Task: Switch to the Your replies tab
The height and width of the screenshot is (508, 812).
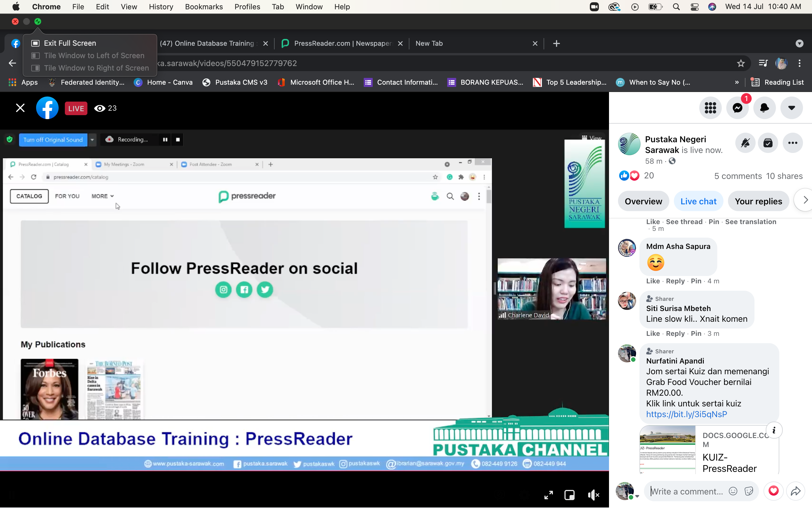Action: pos(758,201)
